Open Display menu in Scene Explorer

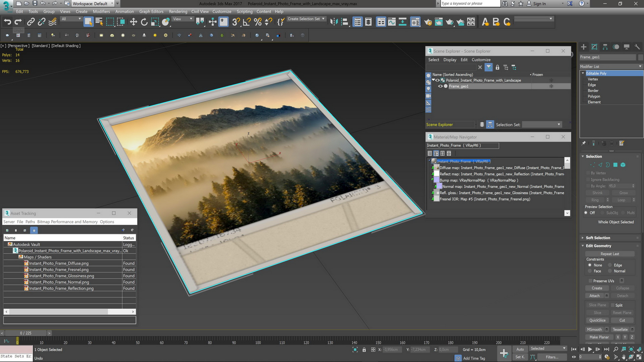(x=450, y=60)
